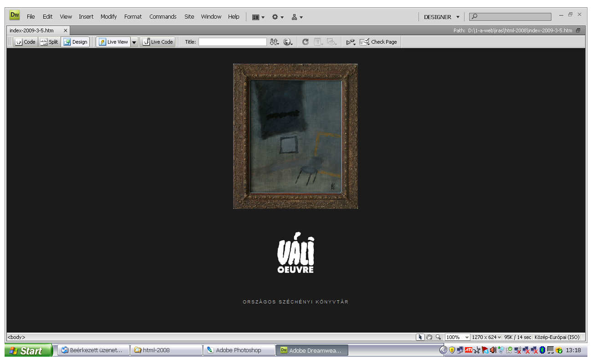Click the yellow security shield tray icon

pos(452,350)
